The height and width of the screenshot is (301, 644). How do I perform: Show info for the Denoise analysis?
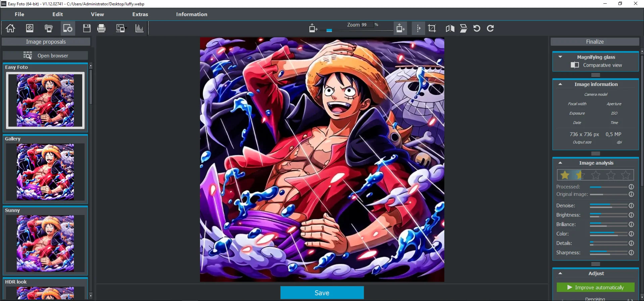point(631,206)
